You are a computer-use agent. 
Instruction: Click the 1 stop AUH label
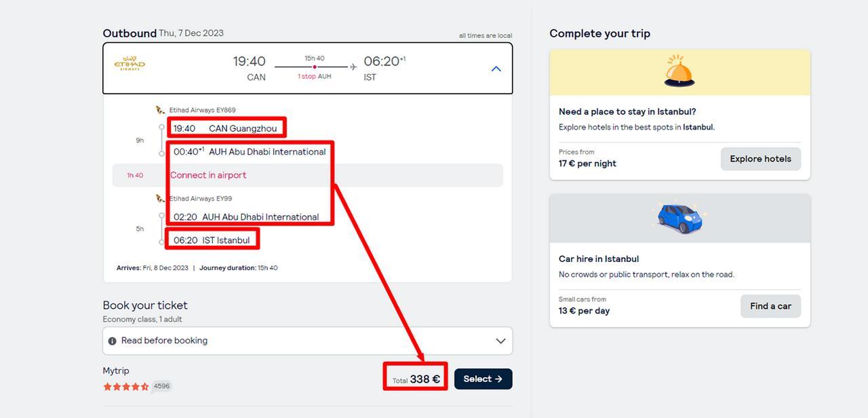click(x=314, y=77)
